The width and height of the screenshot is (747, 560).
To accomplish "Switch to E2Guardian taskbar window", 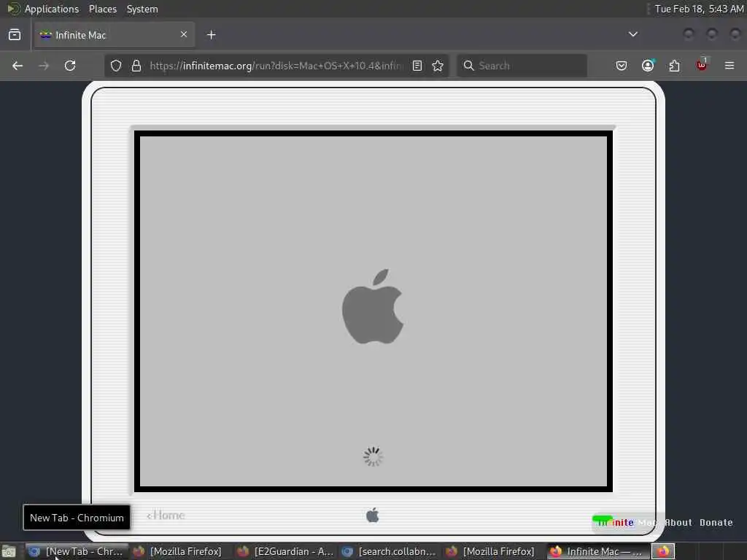I will click(x=286, y=551).
